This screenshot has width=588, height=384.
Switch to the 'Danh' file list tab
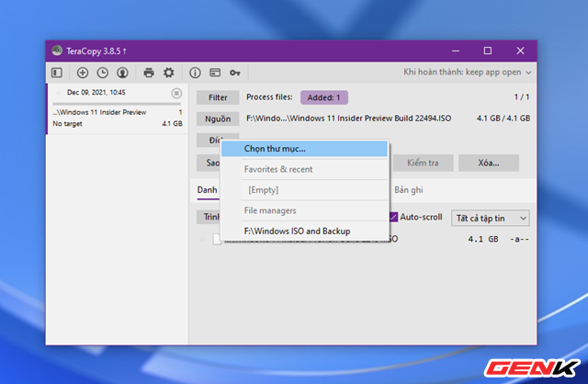208,190
